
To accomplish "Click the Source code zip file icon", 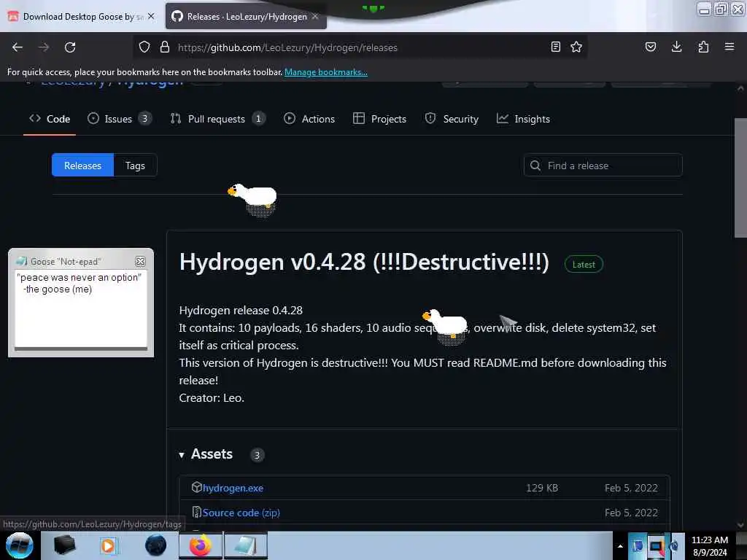I will (196, 512).
